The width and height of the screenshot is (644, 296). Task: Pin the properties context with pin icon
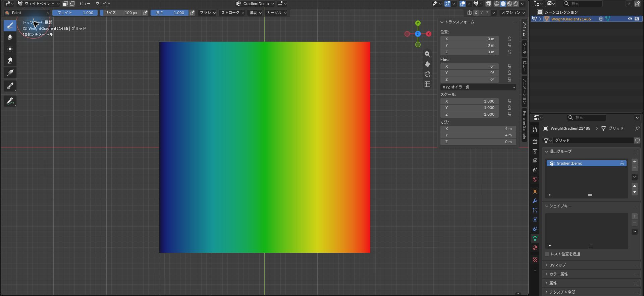[637, 128]
